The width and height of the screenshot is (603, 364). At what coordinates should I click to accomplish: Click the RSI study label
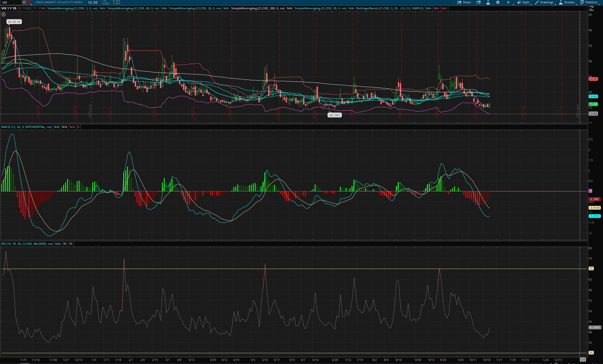27,244
